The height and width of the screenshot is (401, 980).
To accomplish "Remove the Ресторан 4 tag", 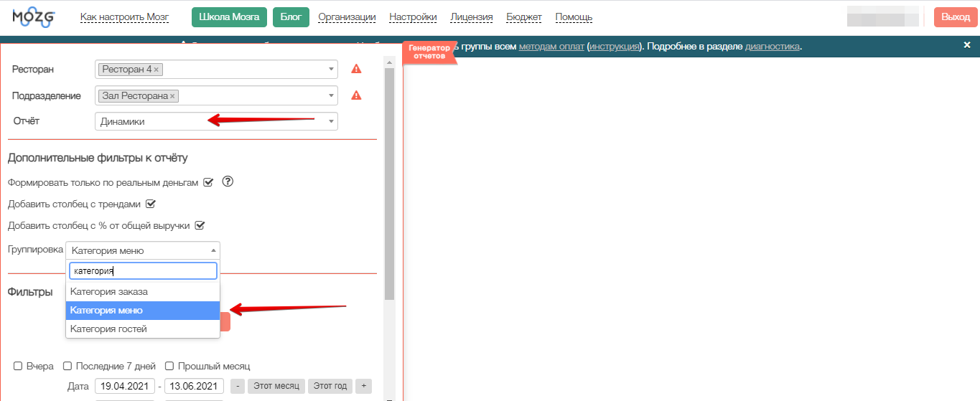I will [157, 70].
